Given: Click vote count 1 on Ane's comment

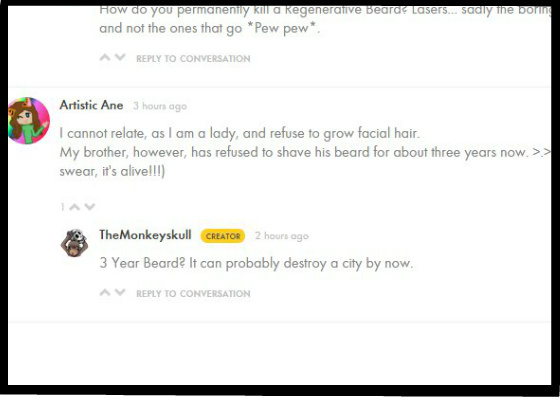Looking at the screenshot, I should [x=62, y=207].
